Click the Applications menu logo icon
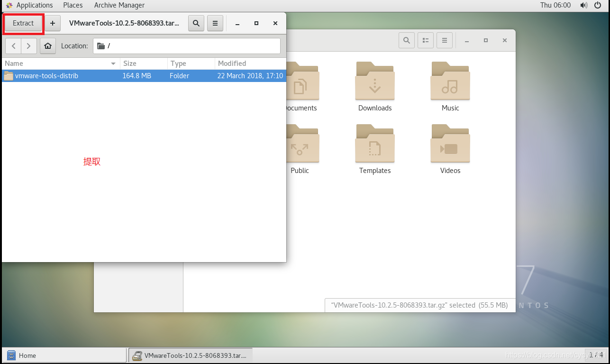Screen dimensions: 610x364 (9, 5)
